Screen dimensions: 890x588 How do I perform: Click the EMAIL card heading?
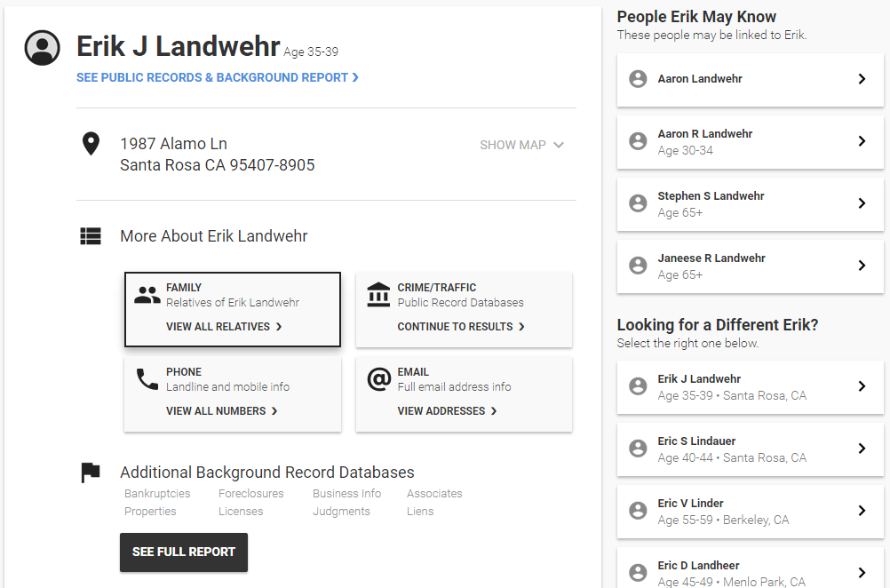coord(413,372)
